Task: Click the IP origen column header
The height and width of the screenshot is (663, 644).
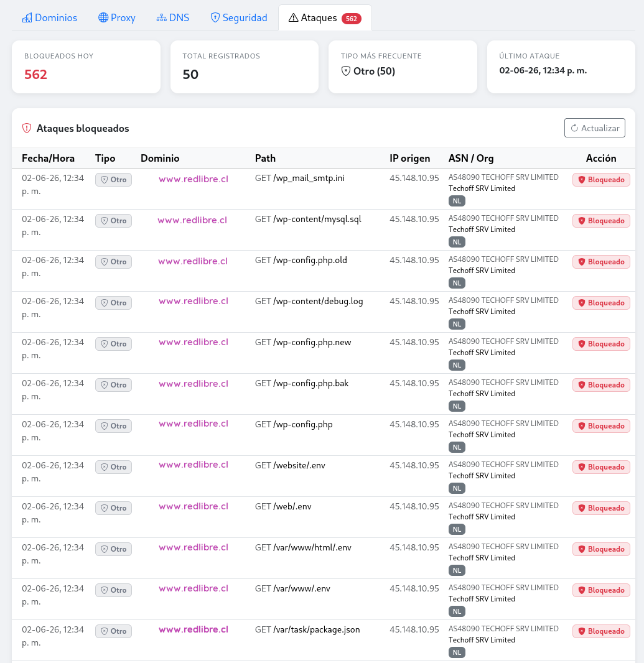Action: [x=409, y=158]
